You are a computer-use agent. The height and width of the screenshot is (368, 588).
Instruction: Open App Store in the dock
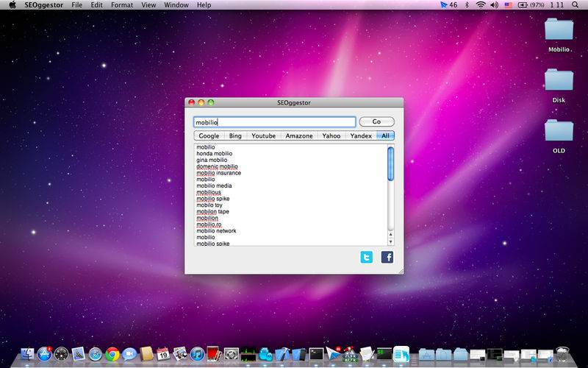point(44,354)
